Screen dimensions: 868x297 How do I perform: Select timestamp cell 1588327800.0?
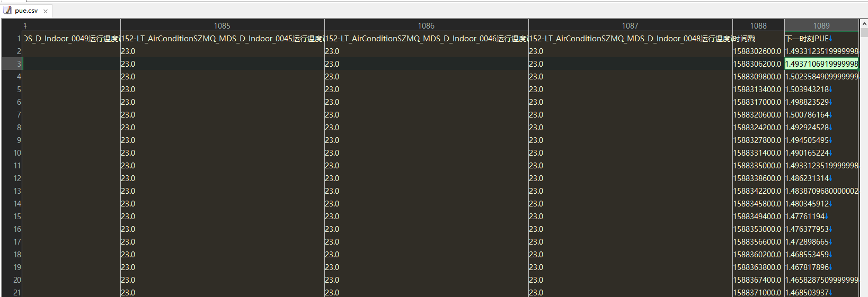(758, 140)
